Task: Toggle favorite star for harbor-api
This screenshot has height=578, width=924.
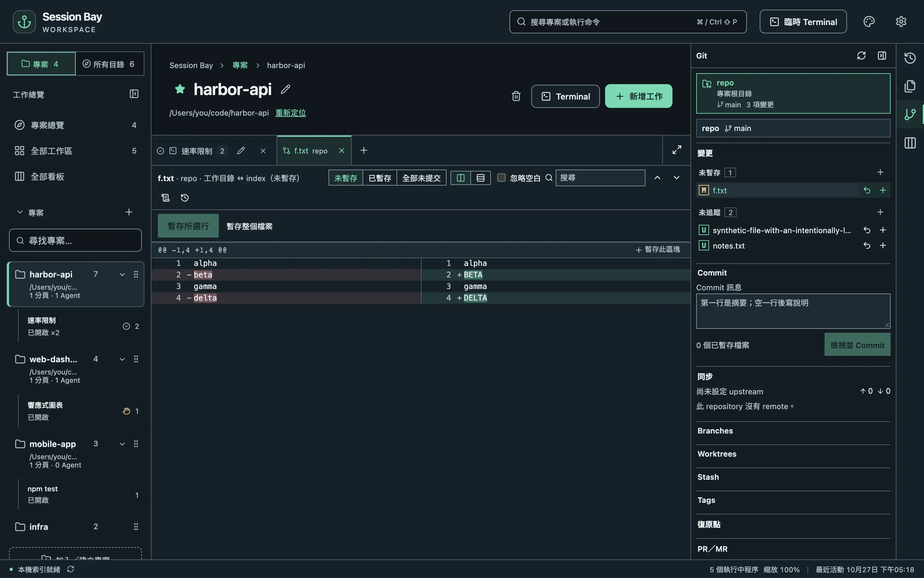Action: coord(180,89)
